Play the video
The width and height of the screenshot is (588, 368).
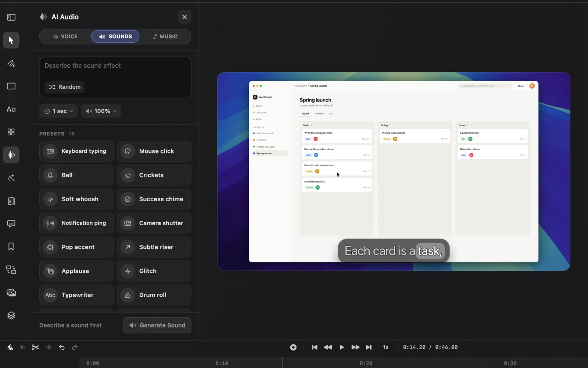[342, 347]
